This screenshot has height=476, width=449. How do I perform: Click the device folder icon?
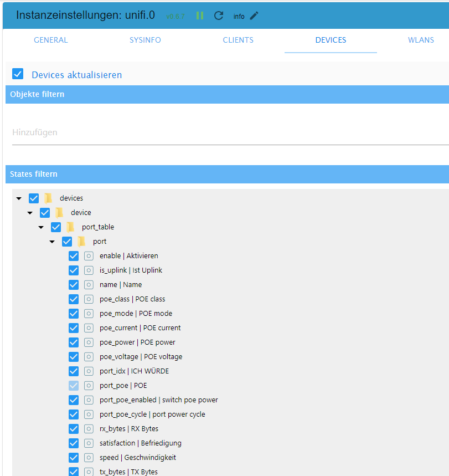[x=59, y=212]
